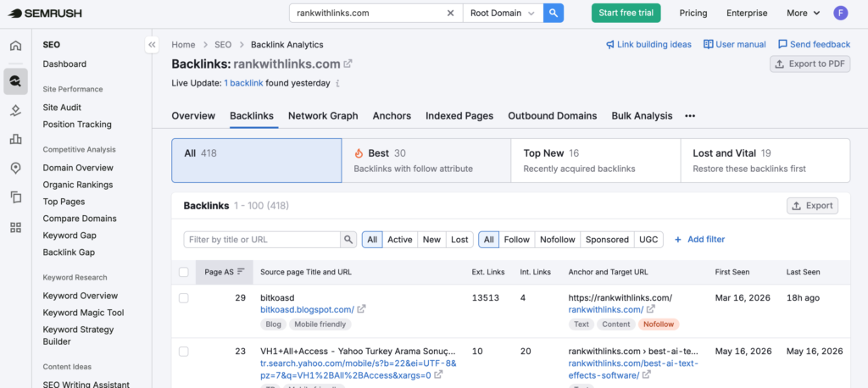Viewport: 868px width, 388px height.
Task: Select the Follow link type filter
Action: pyautogui.click(x=517, y=240)
